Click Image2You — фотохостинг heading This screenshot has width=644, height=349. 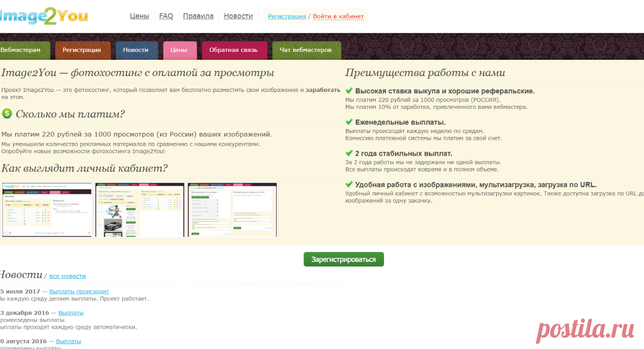(137, 73)
